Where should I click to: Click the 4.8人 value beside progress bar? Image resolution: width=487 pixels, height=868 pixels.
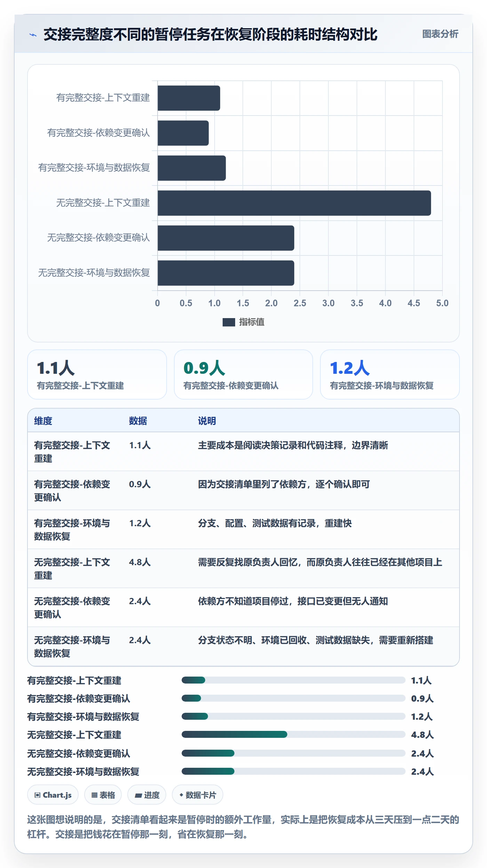point(422,735)
